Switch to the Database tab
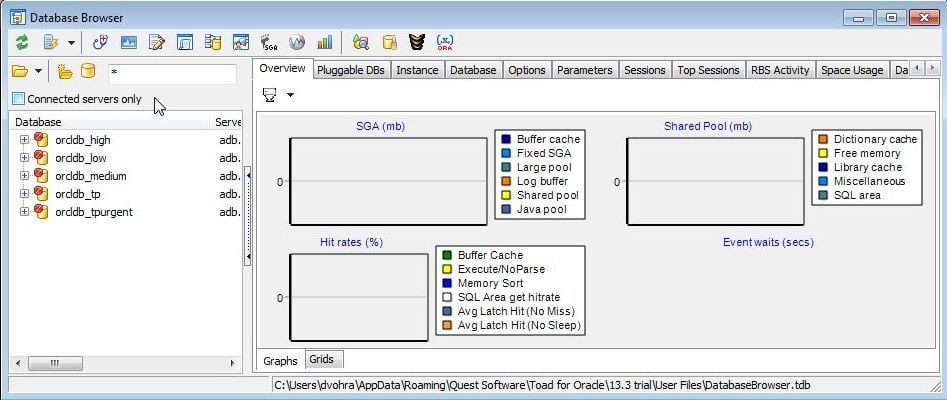The image size is (947, 400). tap(474, 70)
